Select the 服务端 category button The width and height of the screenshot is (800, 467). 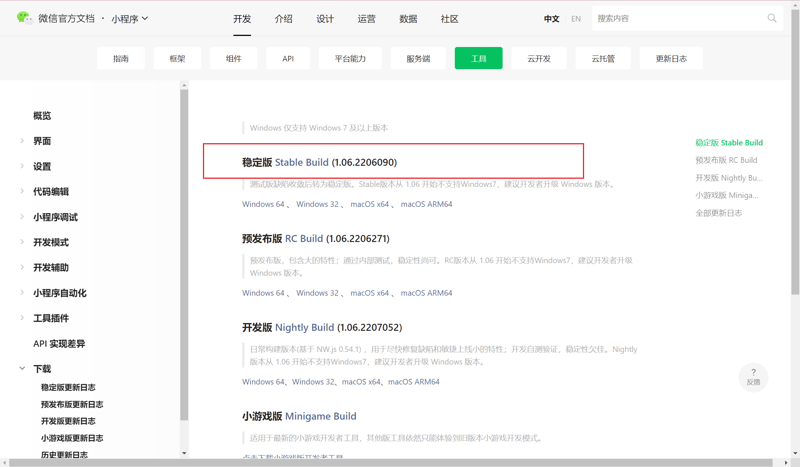[x=418, y=58]
